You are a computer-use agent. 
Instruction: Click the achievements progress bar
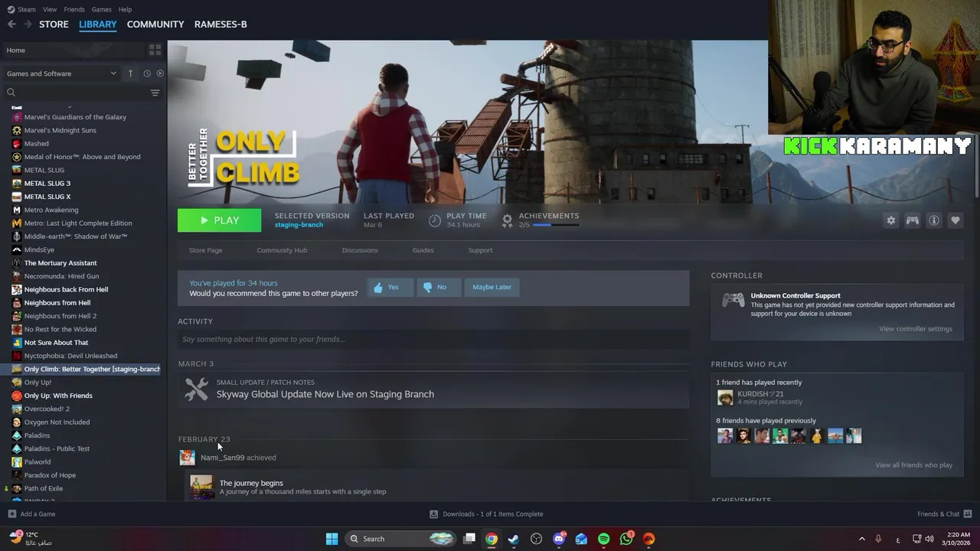[x=556, y=225]
